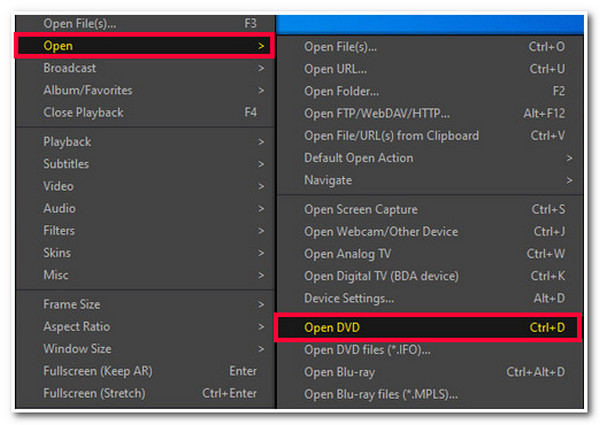The image size is (600, 425).
Task: Choose Open Folder...
Action: tap(429, 91)
